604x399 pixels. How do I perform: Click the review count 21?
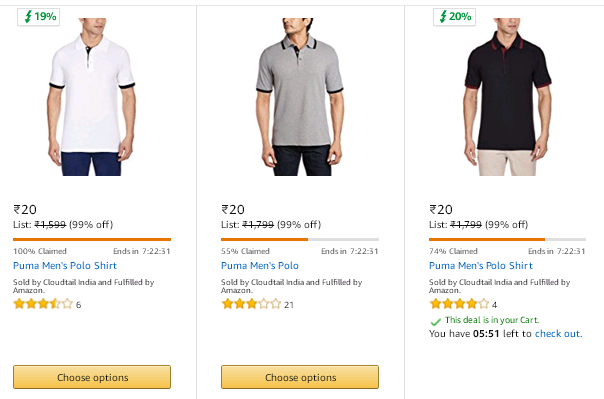click(289, 305)
